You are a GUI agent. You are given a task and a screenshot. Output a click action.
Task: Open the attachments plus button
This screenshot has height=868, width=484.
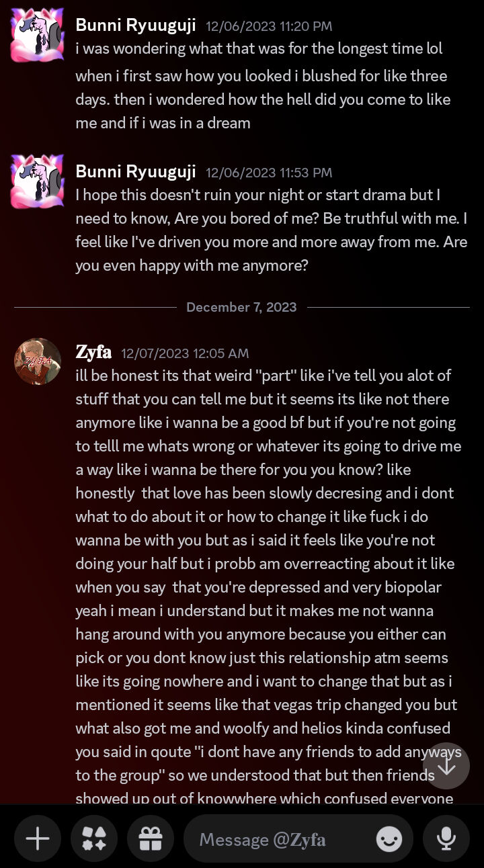[x=38, y=838]
